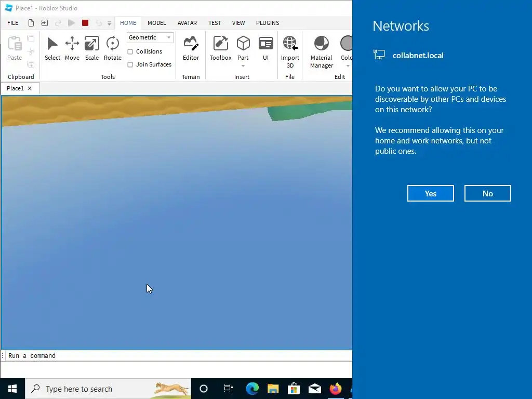Image resolution: width=532 pixels, height=399 pixels.
Task: Open the Terrain Editor
Action: click(x=191, y=49)
